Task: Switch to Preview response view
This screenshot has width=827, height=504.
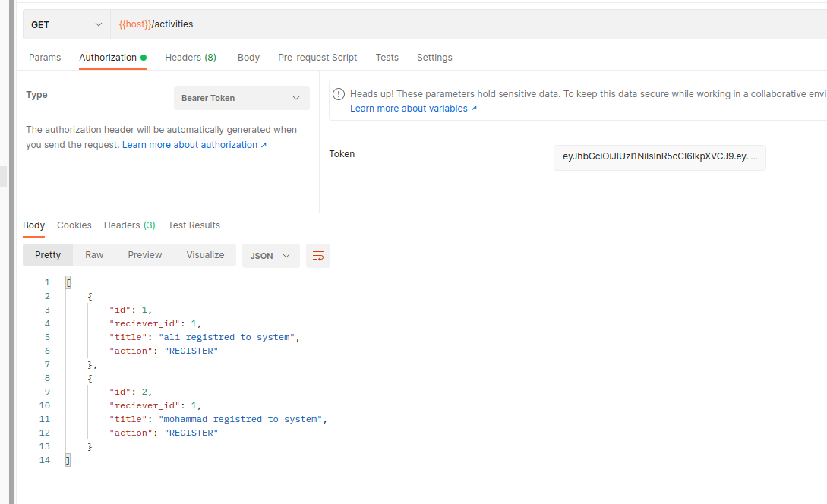Action: (x=144, y=254)
